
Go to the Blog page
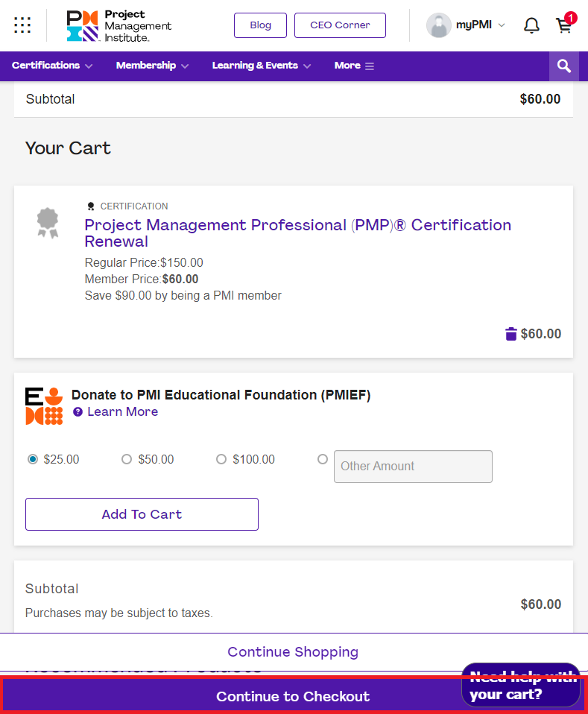(260, 25)
